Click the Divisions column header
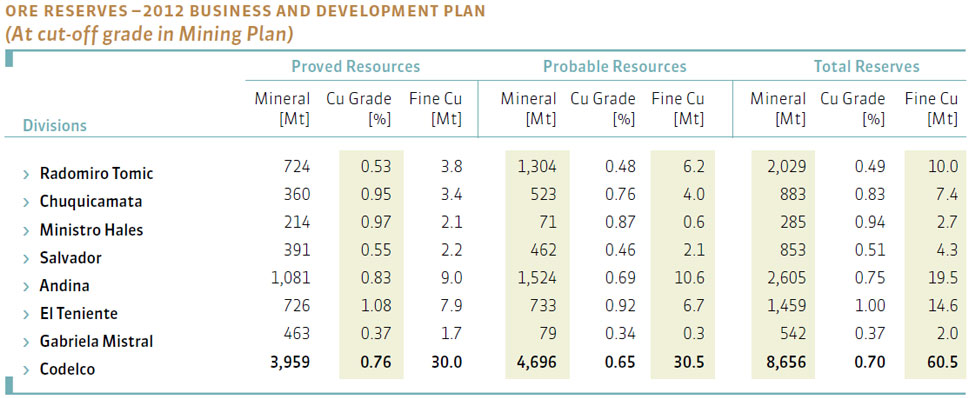This screenshot has height=398, width=975. [x=55, y=126]
